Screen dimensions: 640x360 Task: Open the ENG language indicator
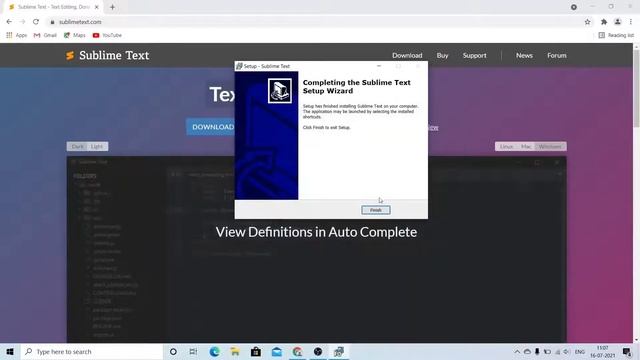580,351
